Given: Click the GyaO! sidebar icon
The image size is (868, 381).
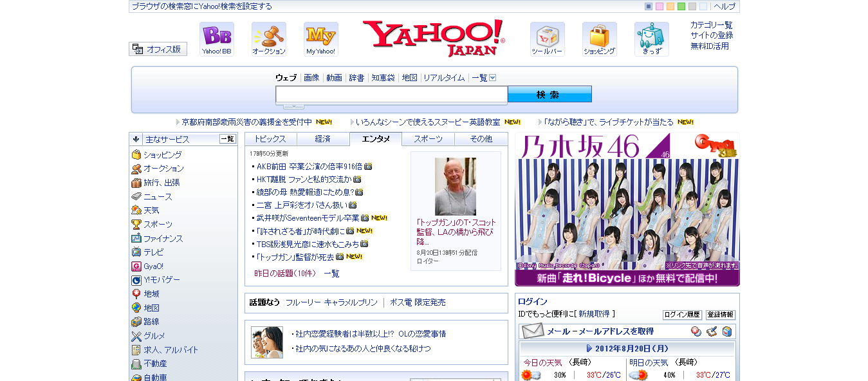Looking at the screenshot, I should coord(136,266).
